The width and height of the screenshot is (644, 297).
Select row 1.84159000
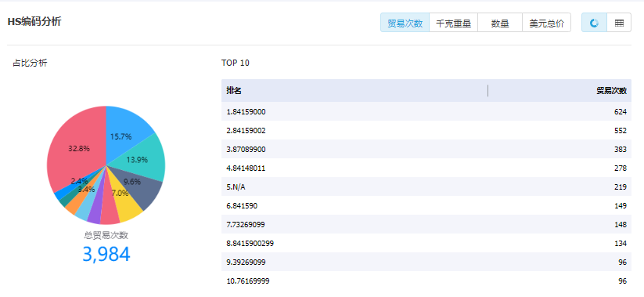426,112
